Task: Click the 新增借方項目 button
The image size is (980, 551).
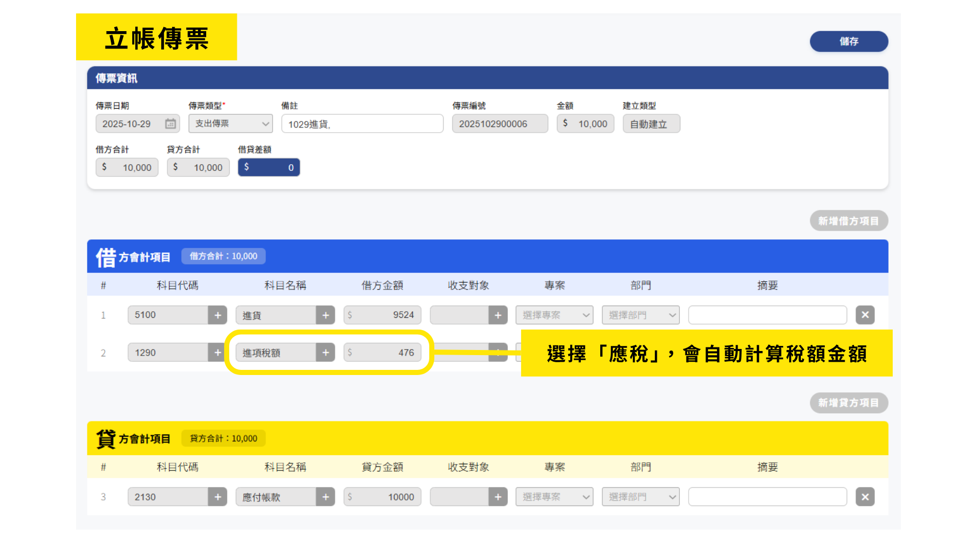Action: tap(848, 221)
